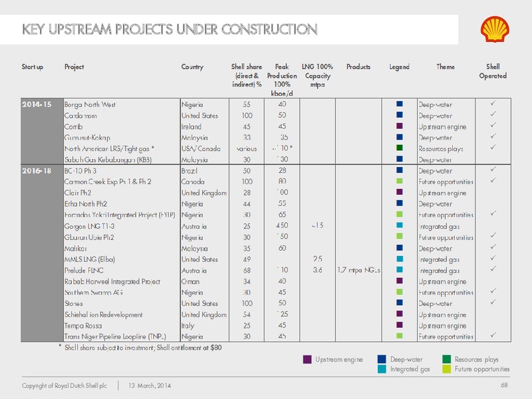Click the Ireland country cell
The height and width of the screenshot is (399, 532).
tap(192, 127)
